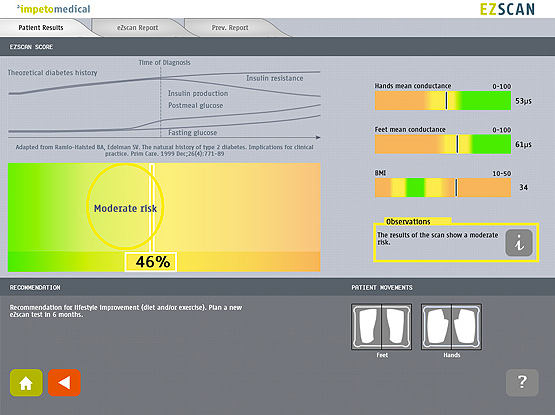
Task: Open the Prev. Report tab
Action: (230, 28)
